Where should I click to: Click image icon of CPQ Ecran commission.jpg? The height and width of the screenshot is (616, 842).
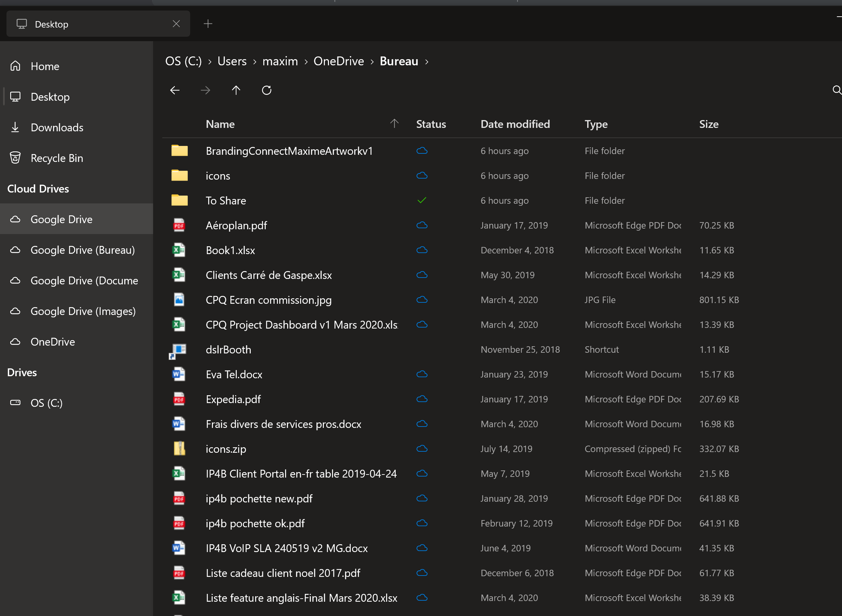click(179, 299)
